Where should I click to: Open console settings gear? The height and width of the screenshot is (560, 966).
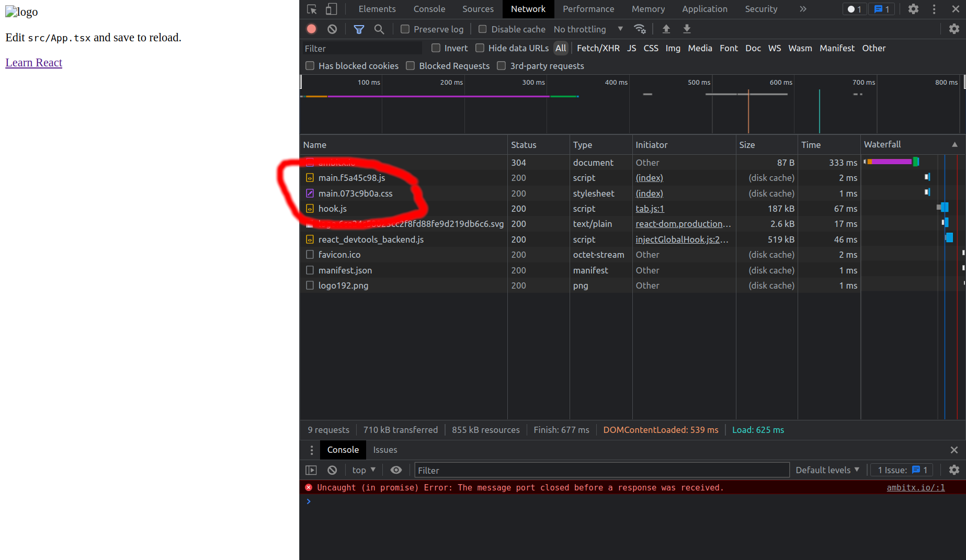(x=954, y=470)
